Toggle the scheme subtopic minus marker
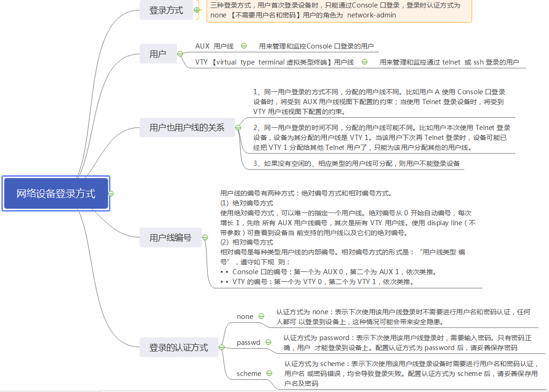The height and width of the screenshot is (392, 549). point(269,373)
